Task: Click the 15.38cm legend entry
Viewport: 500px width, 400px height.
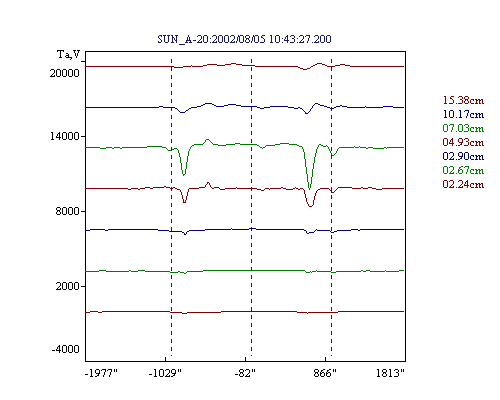Action: coord(463,100)
